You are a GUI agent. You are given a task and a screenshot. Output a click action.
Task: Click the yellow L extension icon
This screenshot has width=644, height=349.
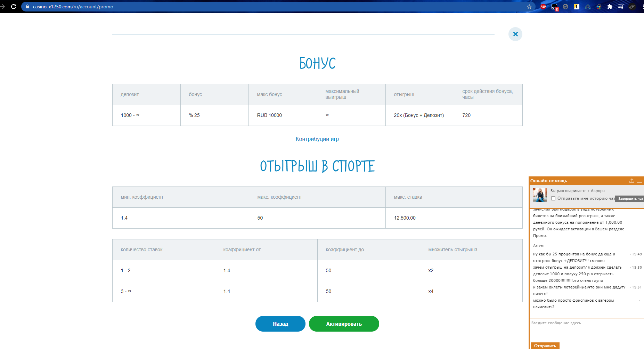(x=577, y=7)
